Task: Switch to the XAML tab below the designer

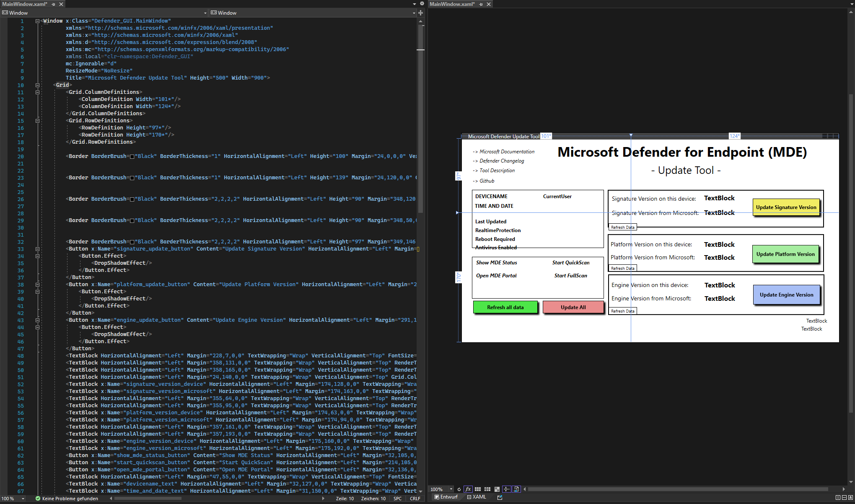Action: tap(477, 497)
